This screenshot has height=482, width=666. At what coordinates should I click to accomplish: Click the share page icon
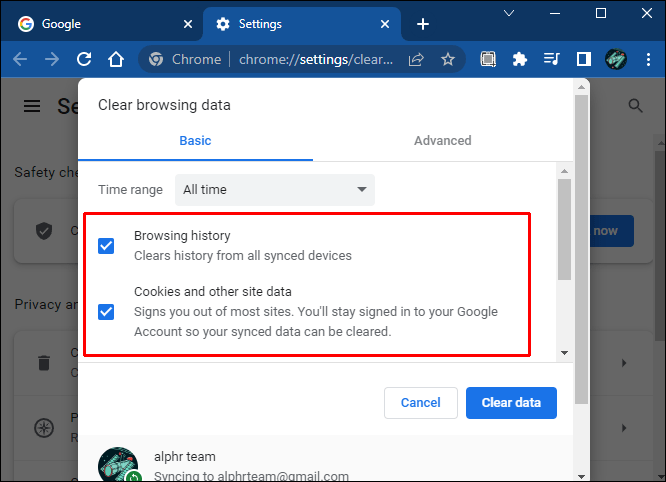point(416,59)
